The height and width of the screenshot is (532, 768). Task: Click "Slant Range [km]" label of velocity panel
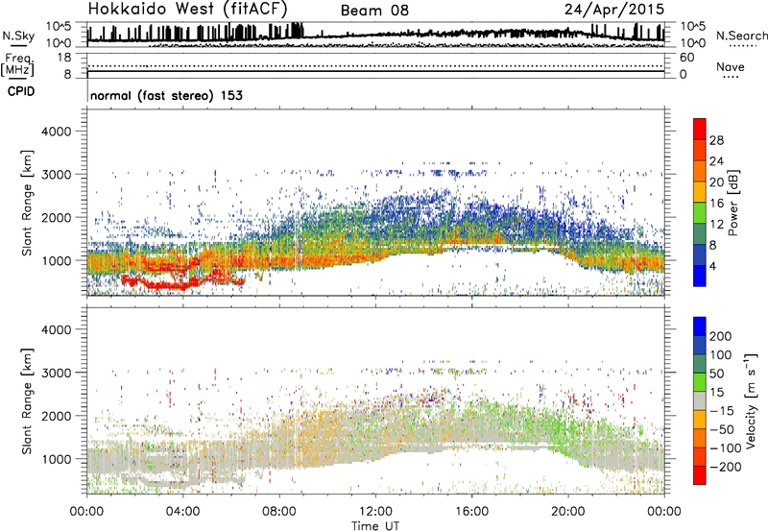27,401
